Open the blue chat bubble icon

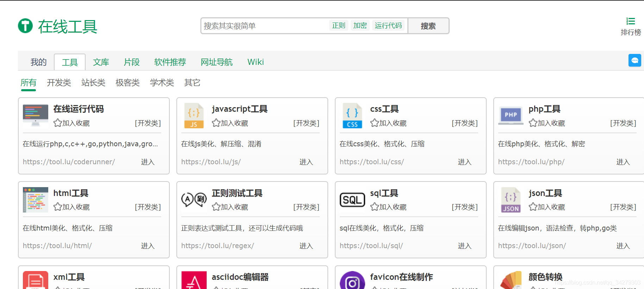coord(635,60)
